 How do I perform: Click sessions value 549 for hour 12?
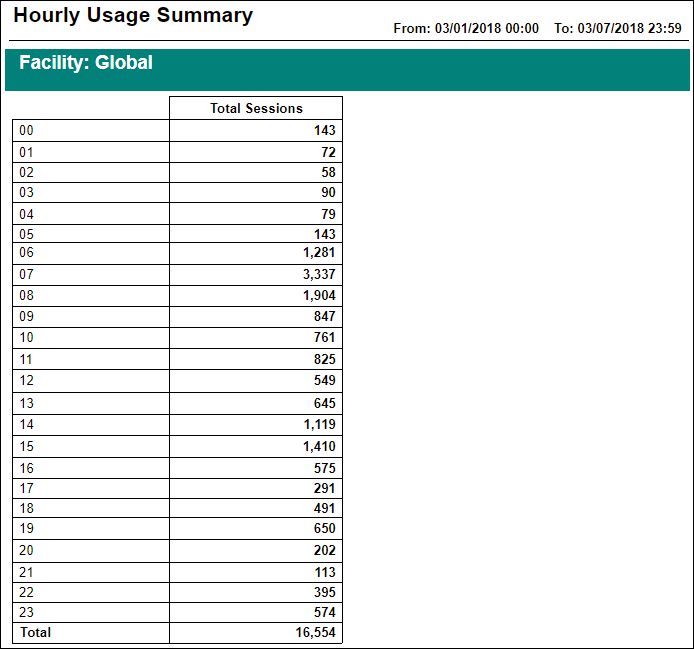325,381
